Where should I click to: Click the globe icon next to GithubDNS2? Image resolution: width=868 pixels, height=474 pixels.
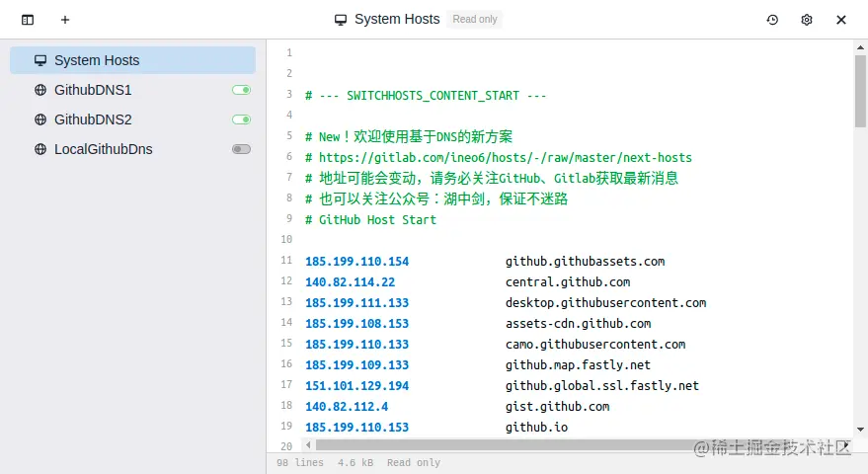[x=40, y=119]
